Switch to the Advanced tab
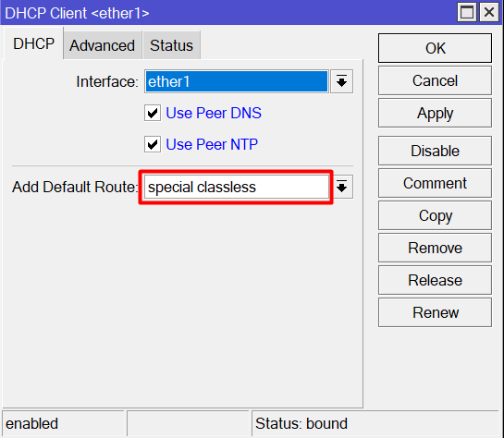The height and width of the screenshot is (438, 504). tap(103, 45)
